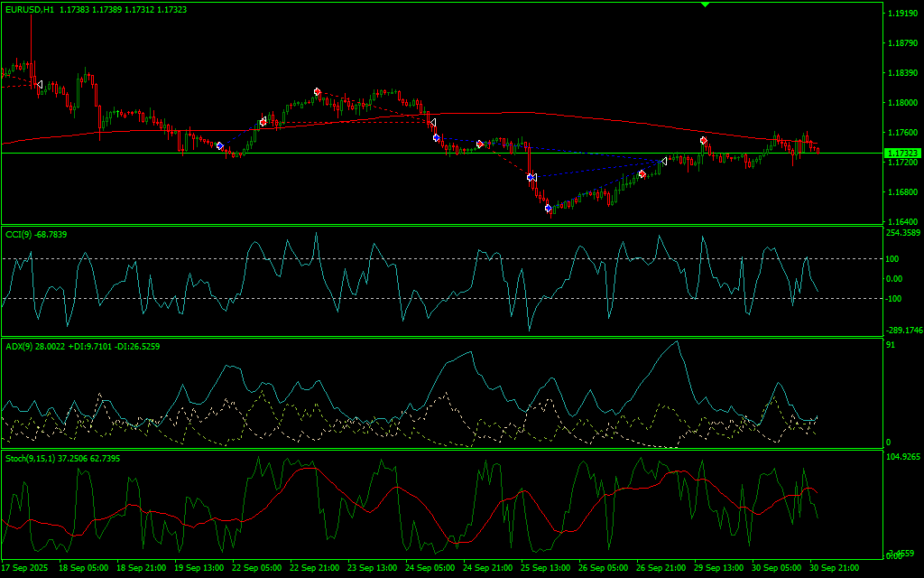Click the 25 Sep 13:00 time axis label
This screenshot has width=924, height=578.
[545, 568]
